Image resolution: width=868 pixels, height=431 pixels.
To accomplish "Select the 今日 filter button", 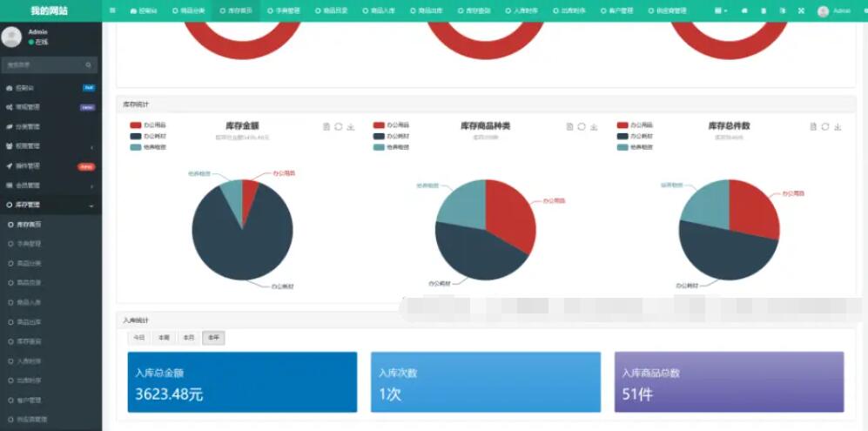I will (139, 338).
